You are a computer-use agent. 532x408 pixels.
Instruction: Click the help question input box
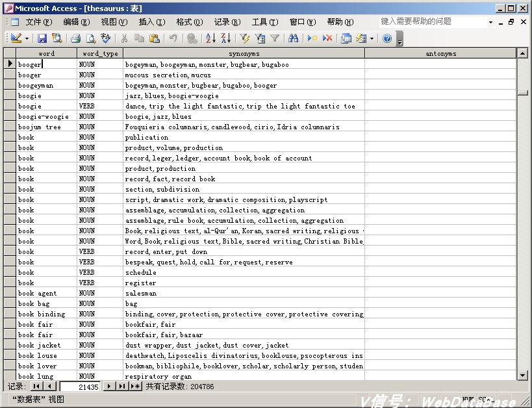click(433, 21)
